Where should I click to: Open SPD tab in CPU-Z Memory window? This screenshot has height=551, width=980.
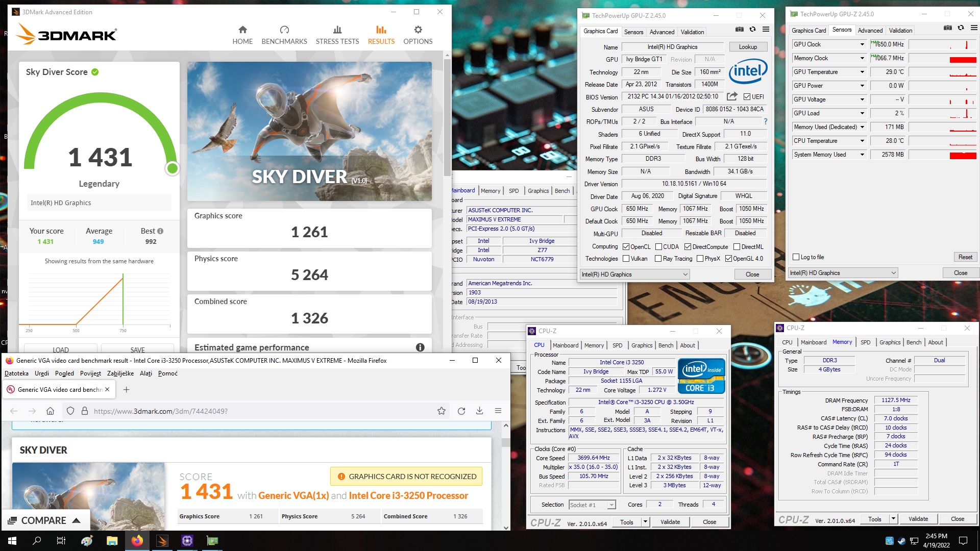(865, 342)
